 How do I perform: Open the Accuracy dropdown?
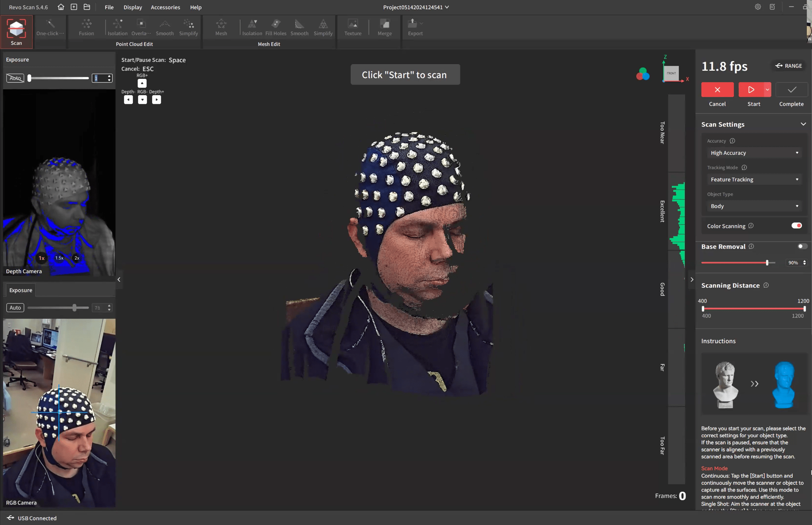tap(754, 153)
